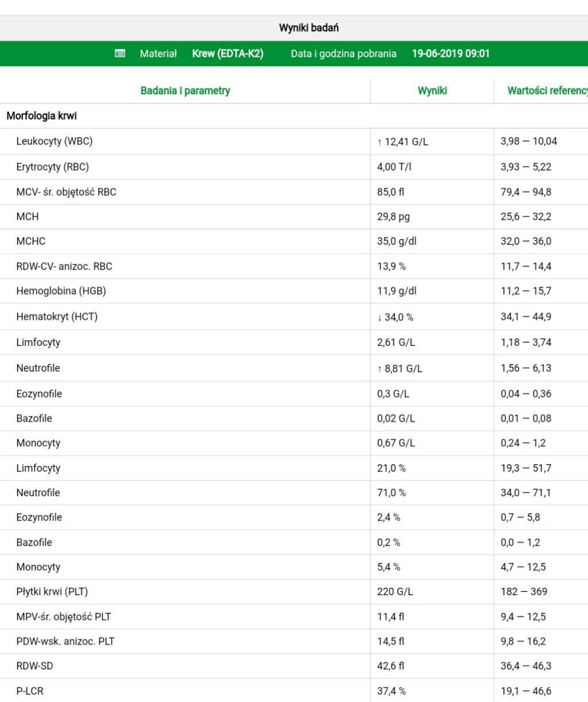Select the Krew (EDTA-K2) material label

pos(227,53)
